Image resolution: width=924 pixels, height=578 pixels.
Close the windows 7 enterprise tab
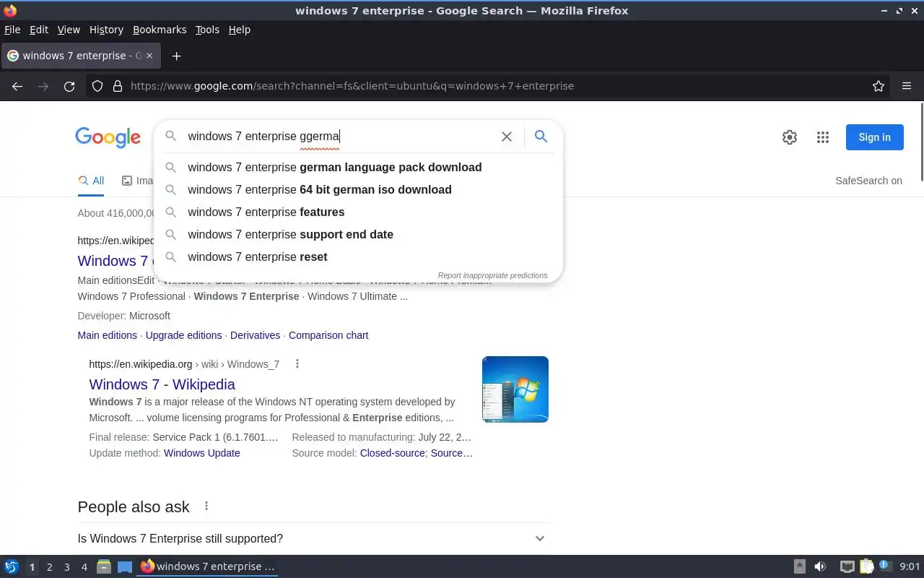click(x=149, y=56)
